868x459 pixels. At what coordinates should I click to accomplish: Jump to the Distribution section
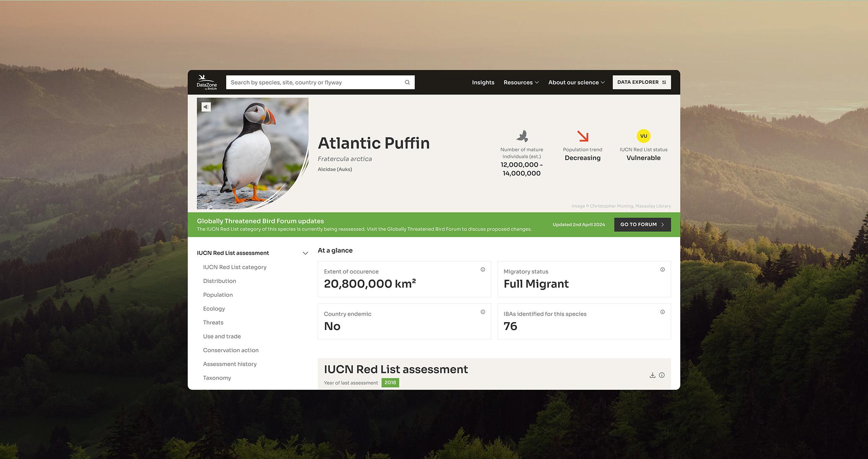coord(219,281)
